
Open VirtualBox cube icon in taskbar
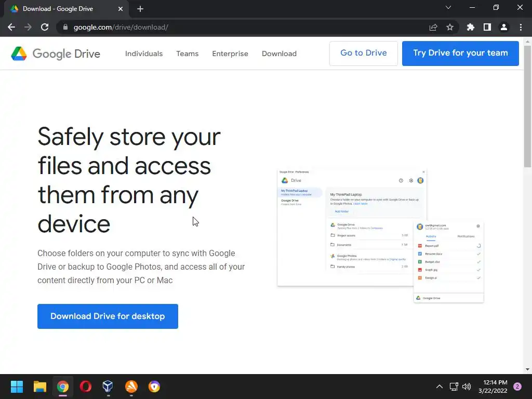pos(108,387)
